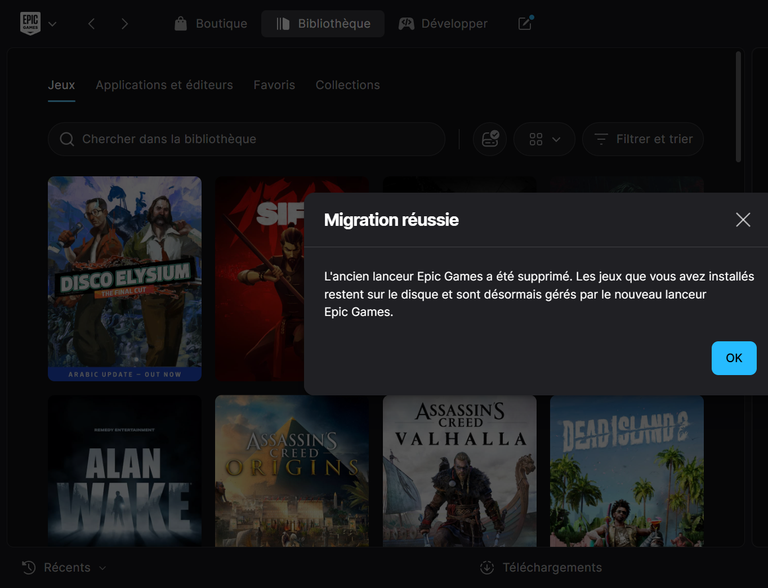Open Filtrer et trier options

pyautogui.click(x=643, y=139)
